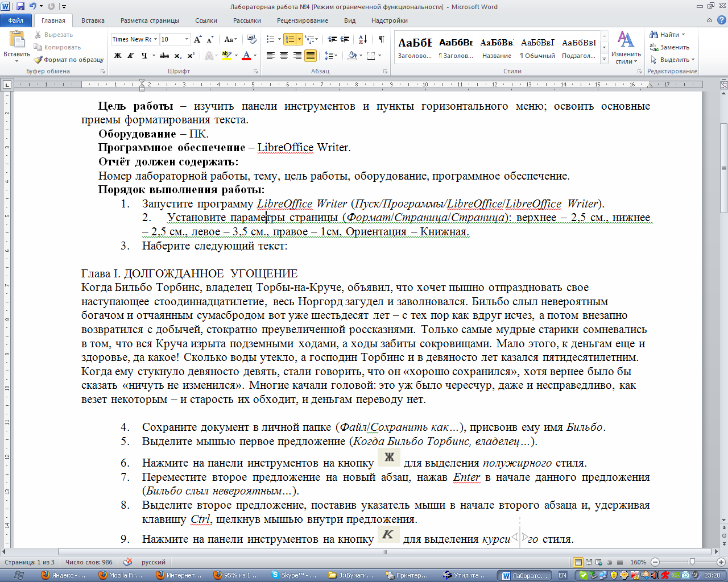Screen dimensions: 728x582
Task: Decrease the paragraph indent
Action: point(332,39)
